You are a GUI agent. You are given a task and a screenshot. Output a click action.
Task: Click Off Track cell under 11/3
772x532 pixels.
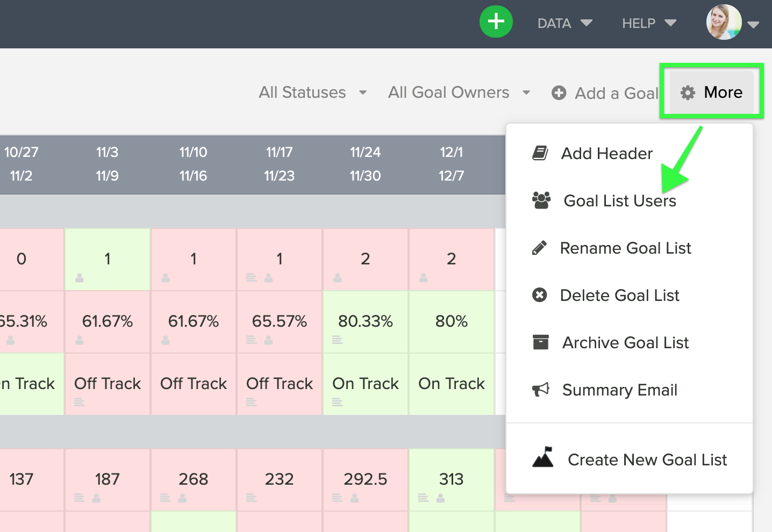coord(108,384)
